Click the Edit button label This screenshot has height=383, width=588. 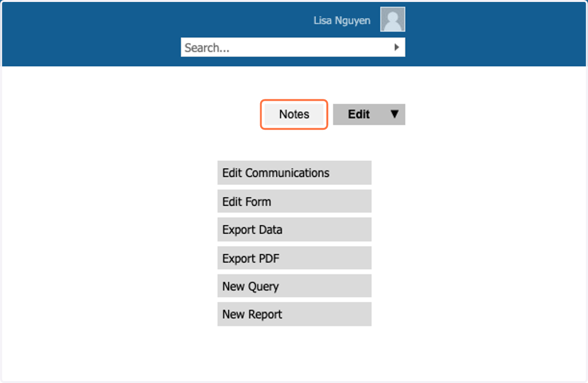point(359,114)
